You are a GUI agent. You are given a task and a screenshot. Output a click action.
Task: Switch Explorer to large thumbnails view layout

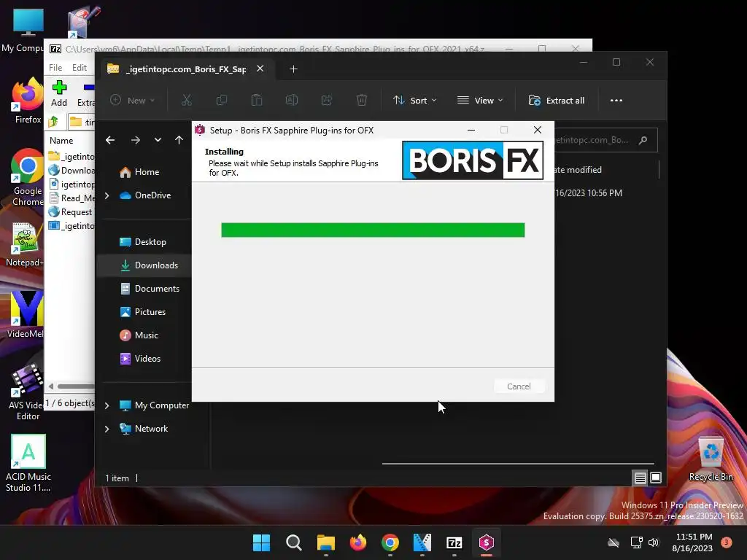pos(656,478)
